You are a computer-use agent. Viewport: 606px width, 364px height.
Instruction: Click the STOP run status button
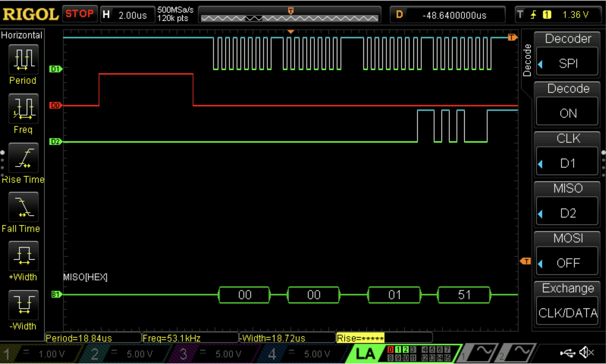point(80,14)
